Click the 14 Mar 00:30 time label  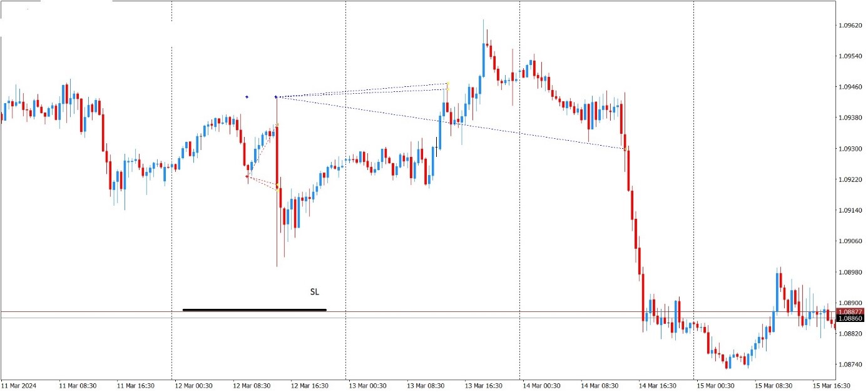pos(542,386)
